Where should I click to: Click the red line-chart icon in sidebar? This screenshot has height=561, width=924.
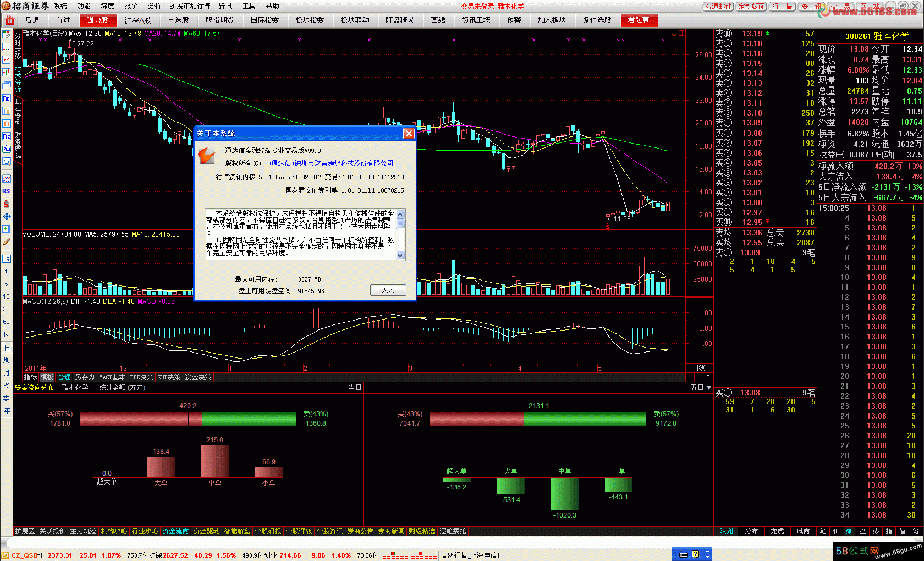click(x=7, y=59)
